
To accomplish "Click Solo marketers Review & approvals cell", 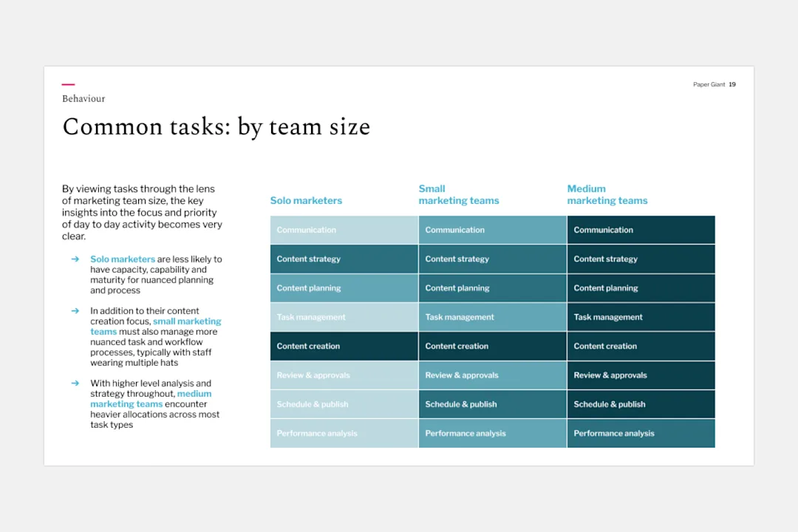I will [x=344, y=375].
